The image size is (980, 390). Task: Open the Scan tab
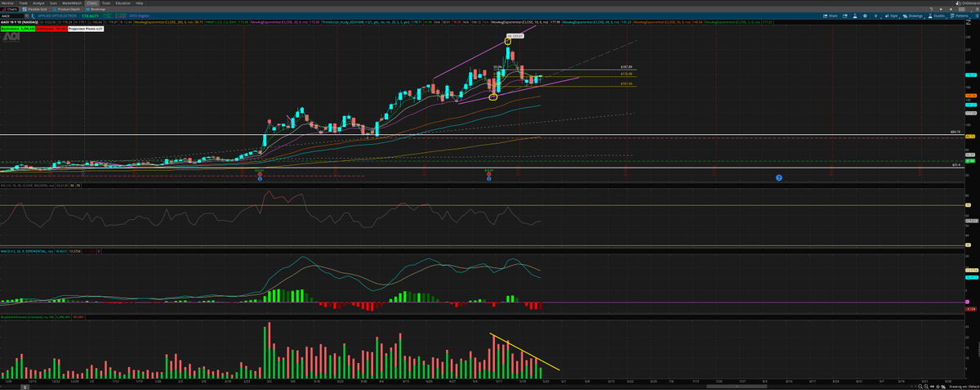(54, 2)
